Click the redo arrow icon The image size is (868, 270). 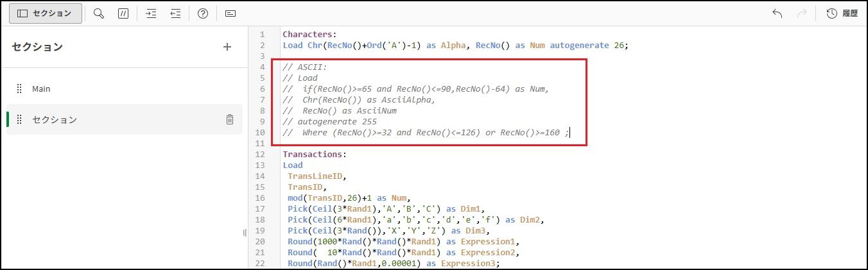coord(801,13)
